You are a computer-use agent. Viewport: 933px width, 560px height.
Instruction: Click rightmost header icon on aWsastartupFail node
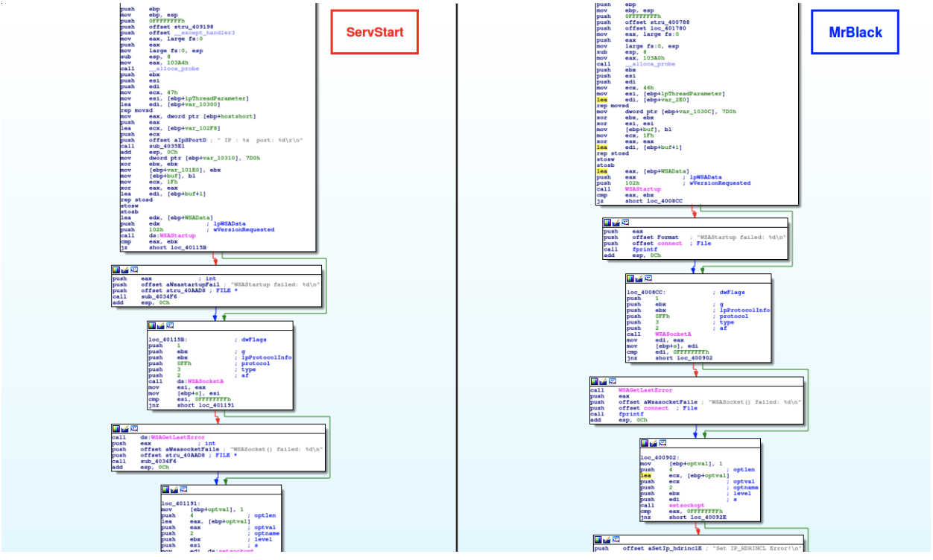click(x=134, y=270)
